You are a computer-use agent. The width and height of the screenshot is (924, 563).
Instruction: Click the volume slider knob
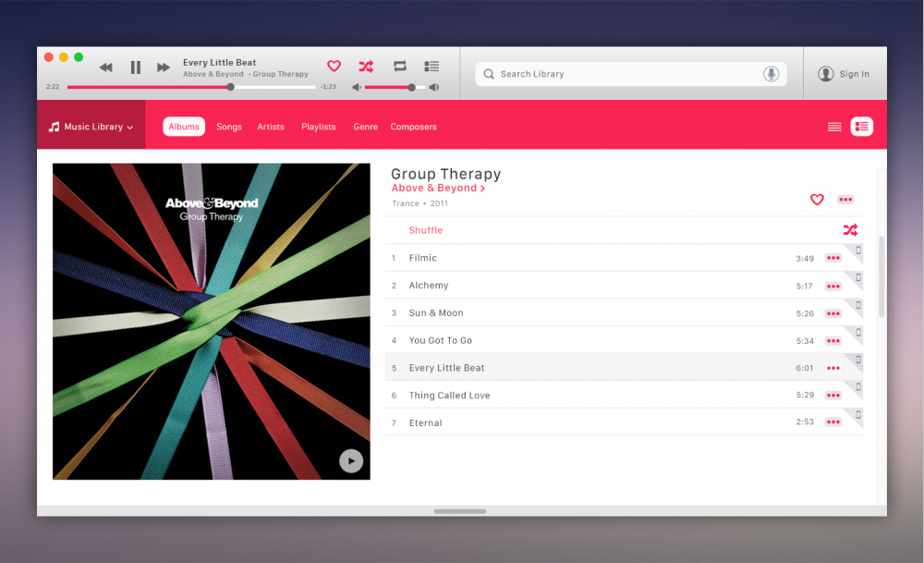(x=412, y=87)
